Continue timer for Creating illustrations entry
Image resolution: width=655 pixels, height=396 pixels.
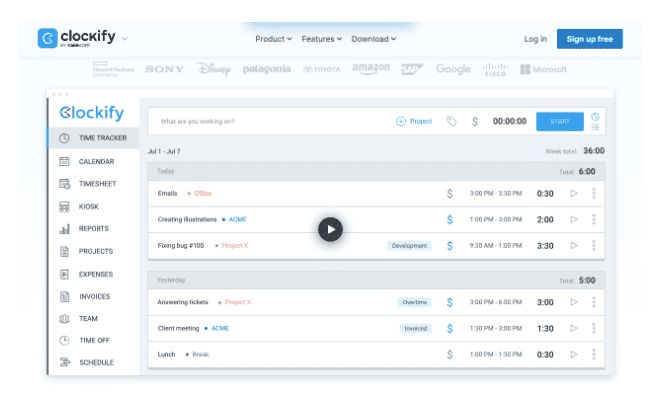(574, 219)
